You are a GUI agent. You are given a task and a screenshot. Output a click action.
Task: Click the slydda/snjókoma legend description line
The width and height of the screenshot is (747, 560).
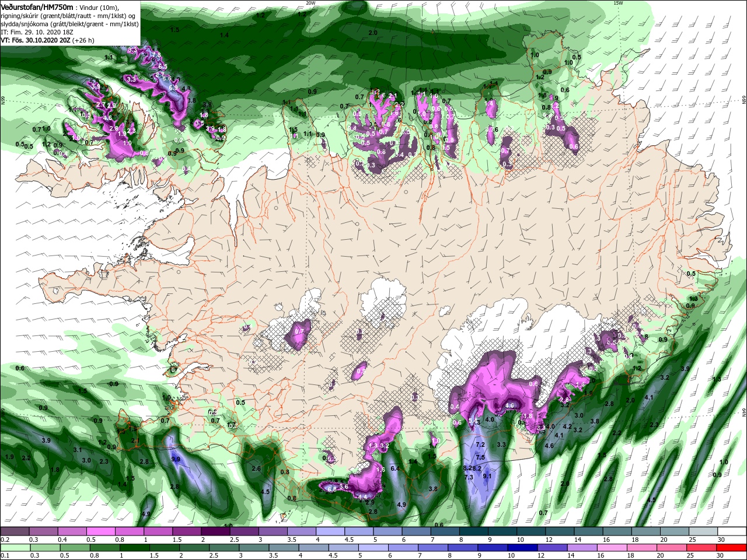click(x=69, y=24)
